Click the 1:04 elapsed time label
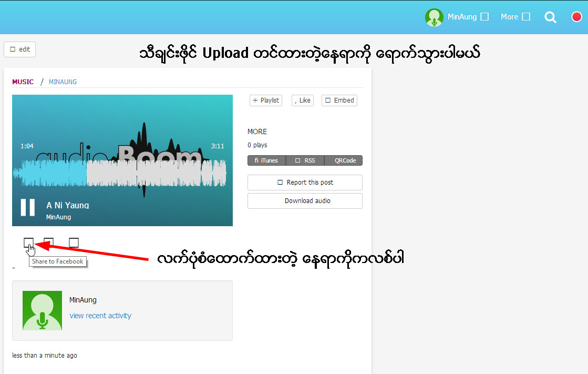This screenshot has width=588, height=374. (27, 146)
